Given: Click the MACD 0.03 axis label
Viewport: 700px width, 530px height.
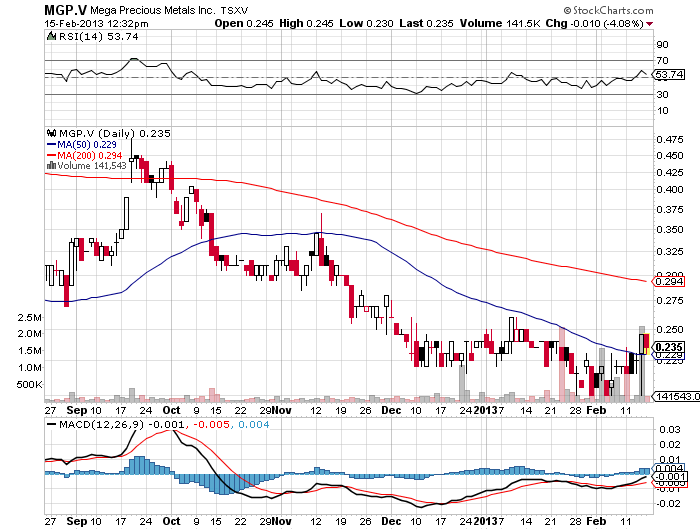Looking at the screenshot, I should pos(670,429).
